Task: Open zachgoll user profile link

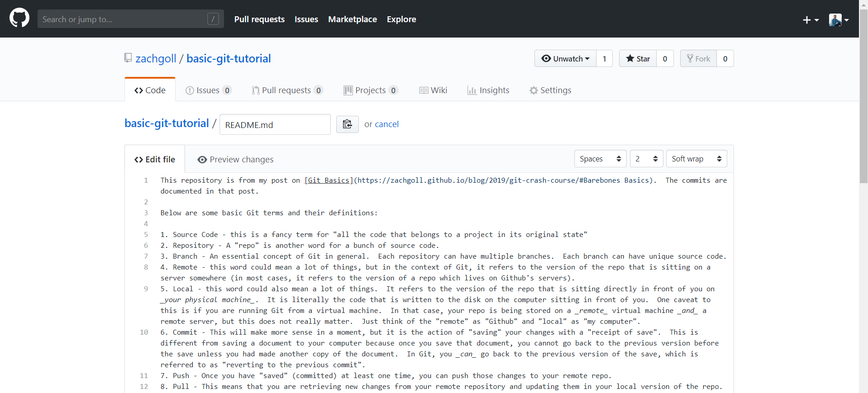Action: pyautogui.click(x=156, y=58)
